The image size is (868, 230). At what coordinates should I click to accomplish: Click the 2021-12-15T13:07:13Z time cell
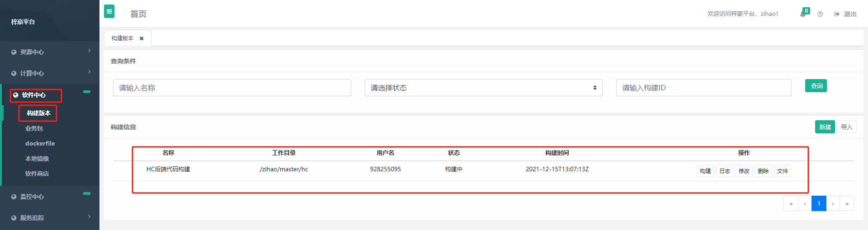(x=557, y=169)
